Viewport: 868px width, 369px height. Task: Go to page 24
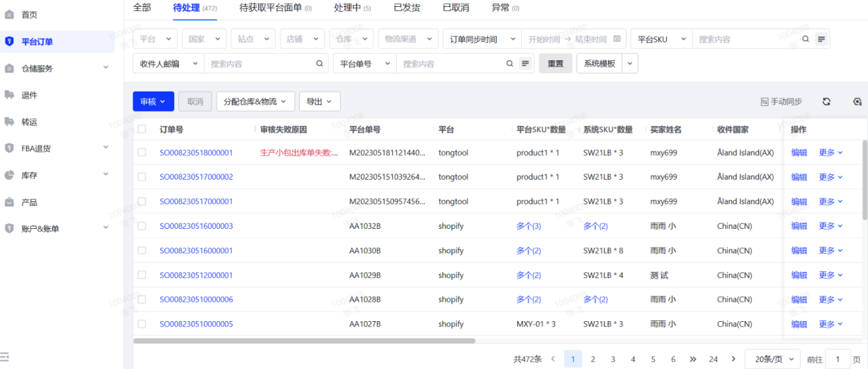tap(713, 359)
